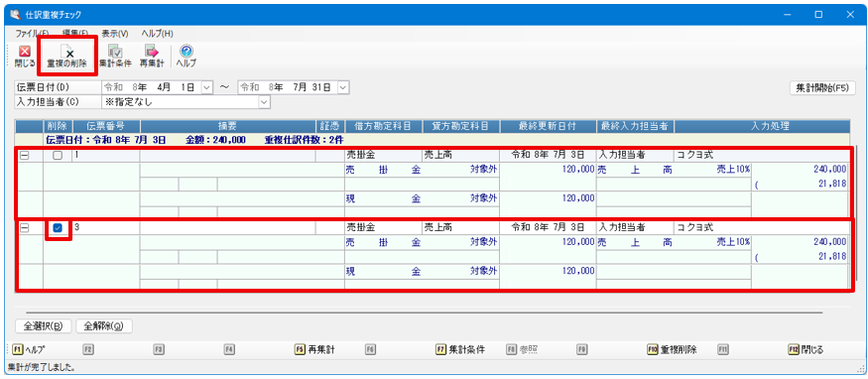The height and width of the screenshot is (379, 868).
Task: Run 再集計 from the toolbar
Action: tap(152, 57)
